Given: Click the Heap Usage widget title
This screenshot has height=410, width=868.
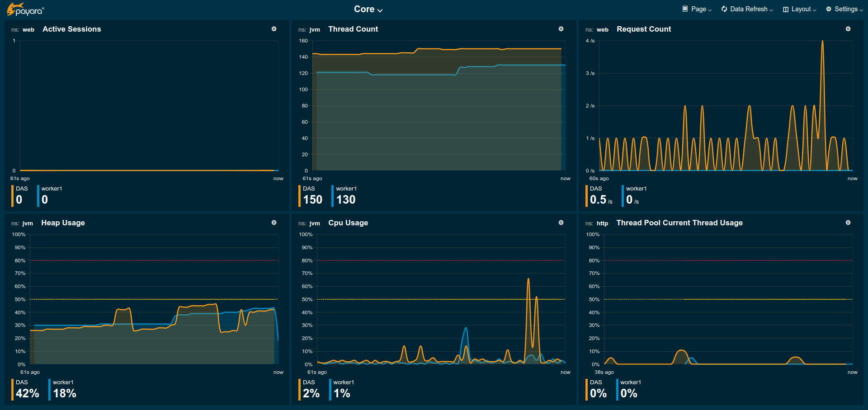Looking at the screenshot, I should pos(63,223).
